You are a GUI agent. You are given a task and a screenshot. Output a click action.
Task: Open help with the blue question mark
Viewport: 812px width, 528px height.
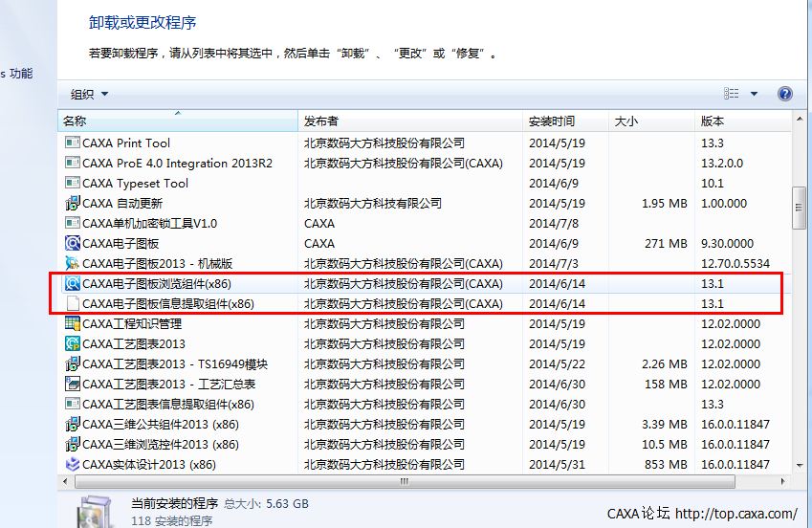tap(785, 94)
